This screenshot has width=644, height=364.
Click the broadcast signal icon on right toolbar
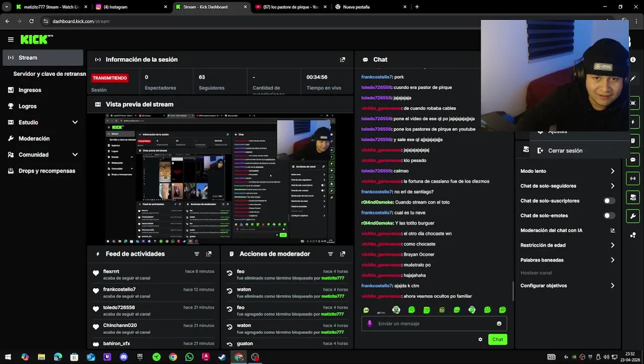click(x=633, y=178)
